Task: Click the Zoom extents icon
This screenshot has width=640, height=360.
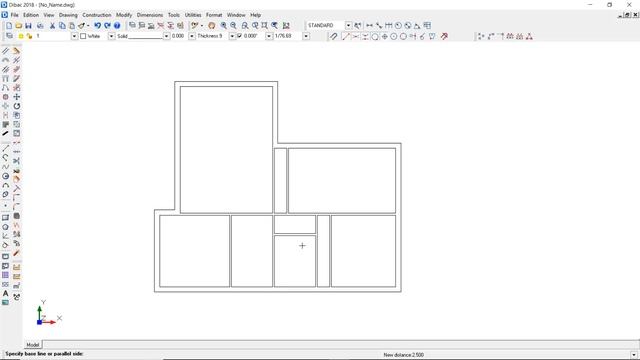Action: click(x=264, y=25)
